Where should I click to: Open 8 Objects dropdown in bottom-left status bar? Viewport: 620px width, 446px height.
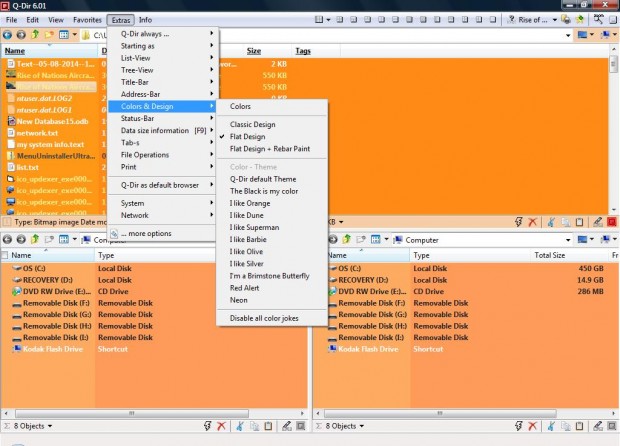point(50,426)
